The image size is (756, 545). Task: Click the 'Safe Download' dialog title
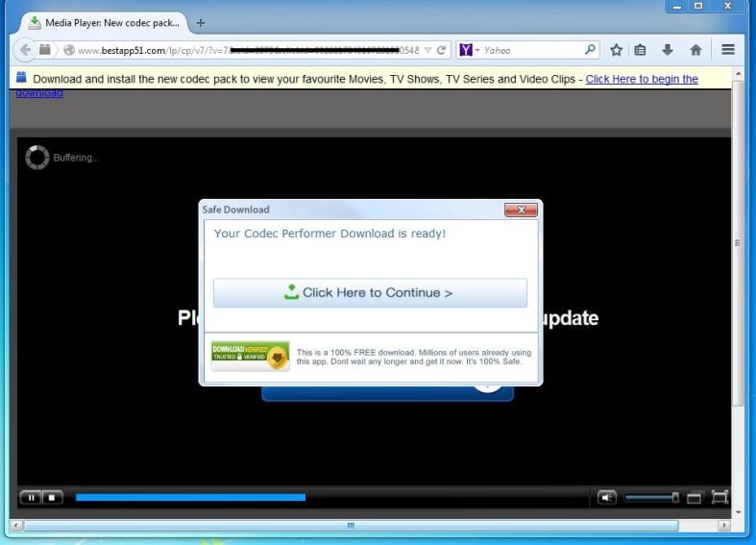[235, 210]
